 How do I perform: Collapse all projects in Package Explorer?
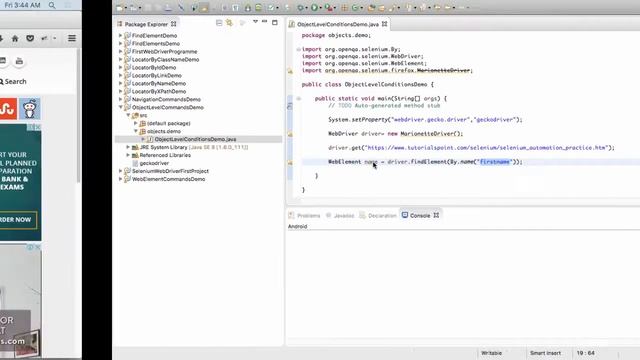(219, 23)
